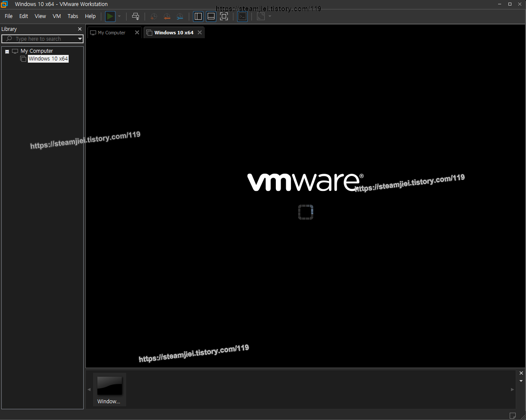
Task: Power on the Windows 10 x64 virtual machine
Action: coord(110,16)
